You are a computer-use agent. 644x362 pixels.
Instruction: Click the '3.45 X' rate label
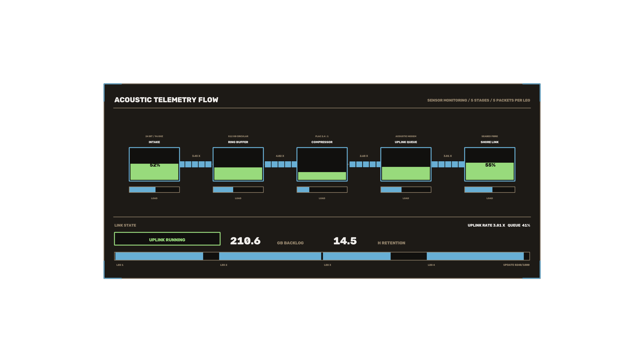196,156
